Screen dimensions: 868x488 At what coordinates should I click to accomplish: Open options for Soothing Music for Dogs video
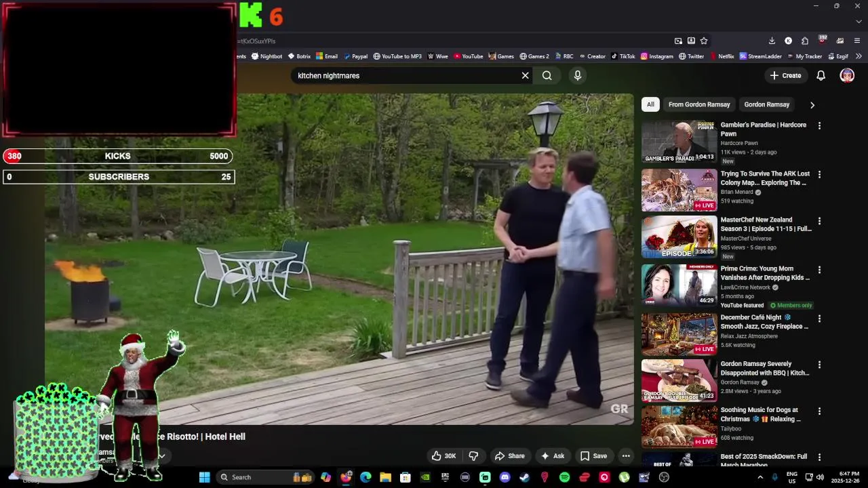(819, 411)
